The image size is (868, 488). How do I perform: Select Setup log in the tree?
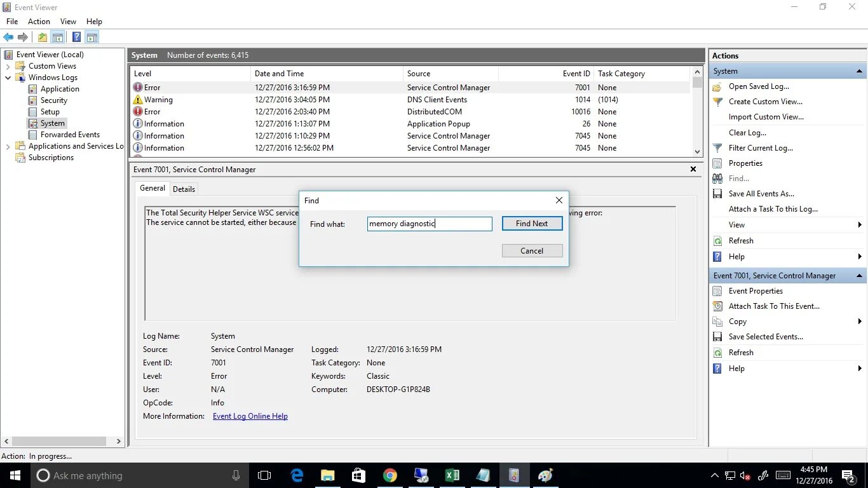(50, 112)
